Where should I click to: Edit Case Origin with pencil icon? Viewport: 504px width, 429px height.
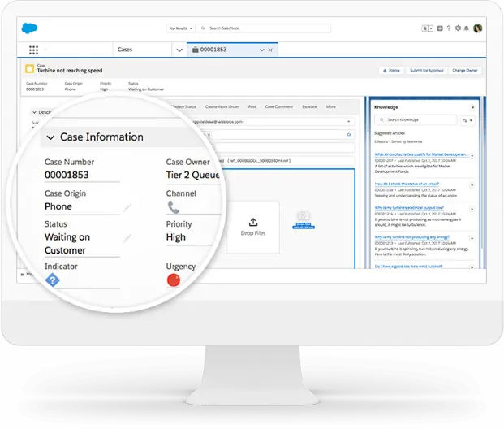(x=127, y=209)
